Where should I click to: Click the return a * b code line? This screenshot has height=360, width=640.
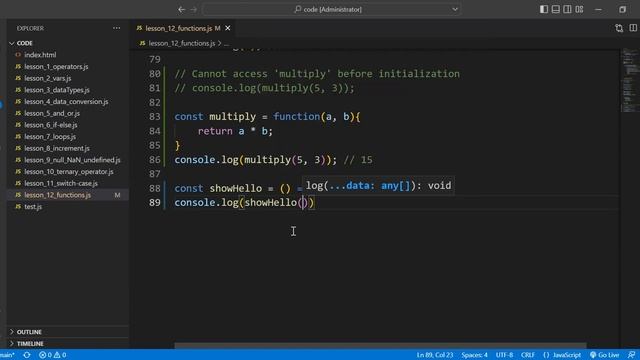(235, 131)
